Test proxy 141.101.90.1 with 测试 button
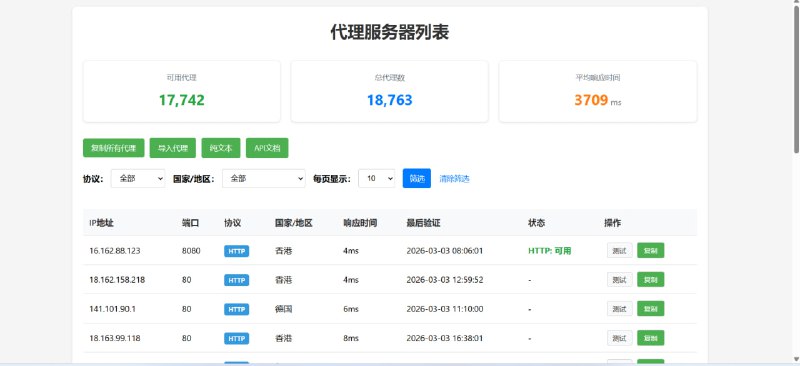Viewport: 800px width, 366px height. click(619, 309)
